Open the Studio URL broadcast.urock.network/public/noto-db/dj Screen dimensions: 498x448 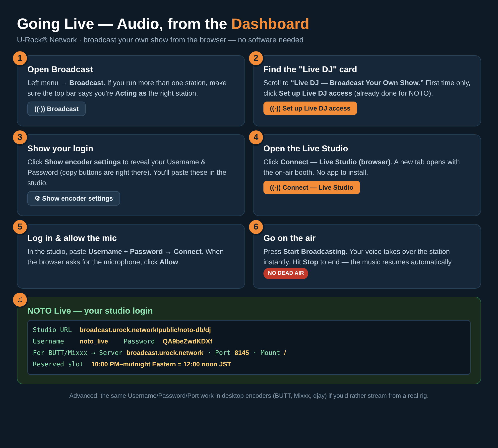[145, 330]
